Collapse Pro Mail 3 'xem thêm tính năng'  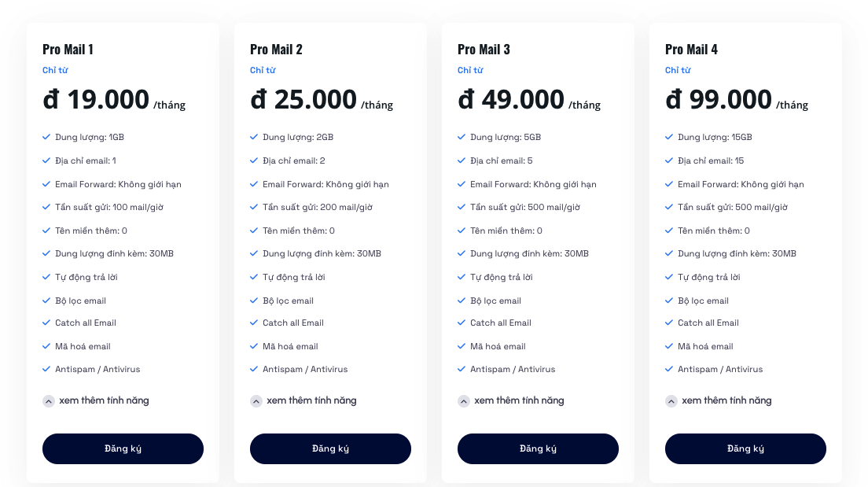pyautogui.click(x=511, y=400)
